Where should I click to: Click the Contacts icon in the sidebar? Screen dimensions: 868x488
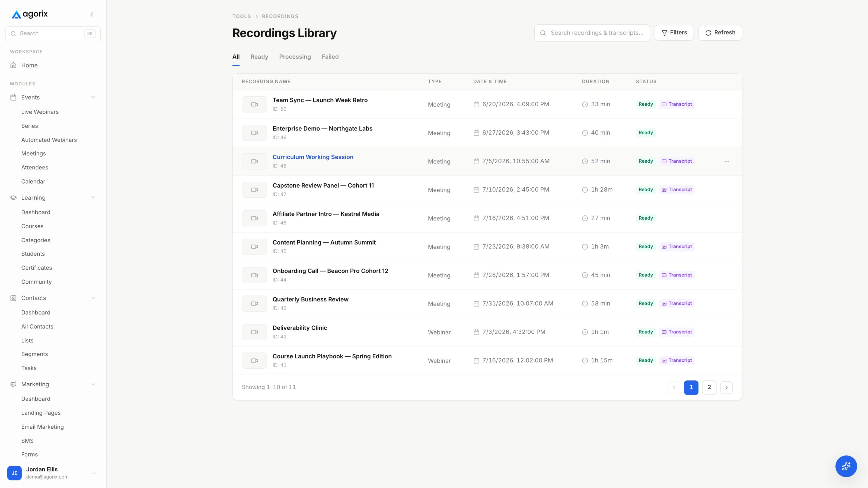click(x=13, y=298)
